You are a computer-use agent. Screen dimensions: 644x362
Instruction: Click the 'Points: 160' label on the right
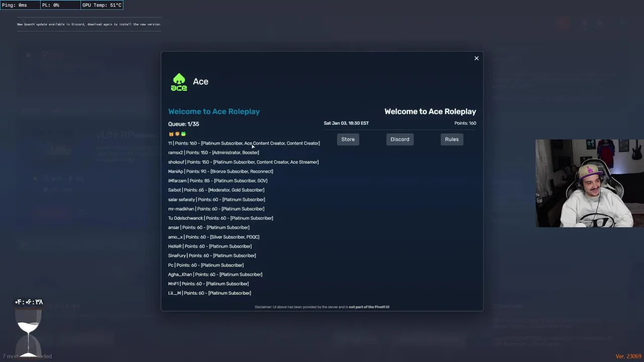click(465, 123)
